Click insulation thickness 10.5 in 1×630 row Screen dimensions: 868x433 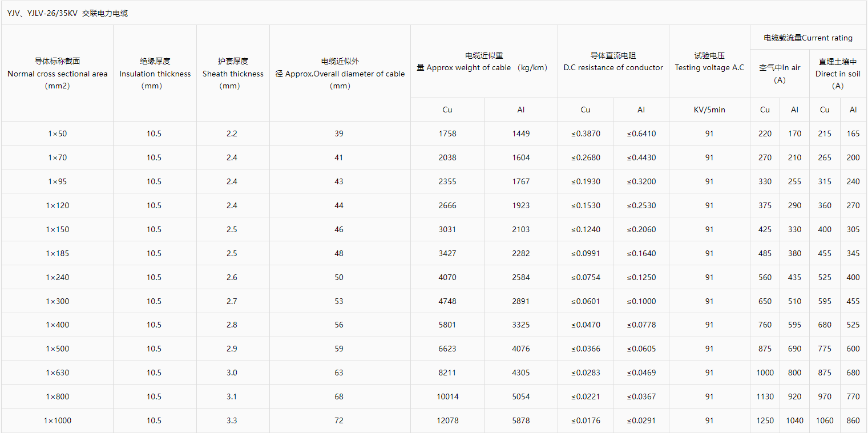154,373
